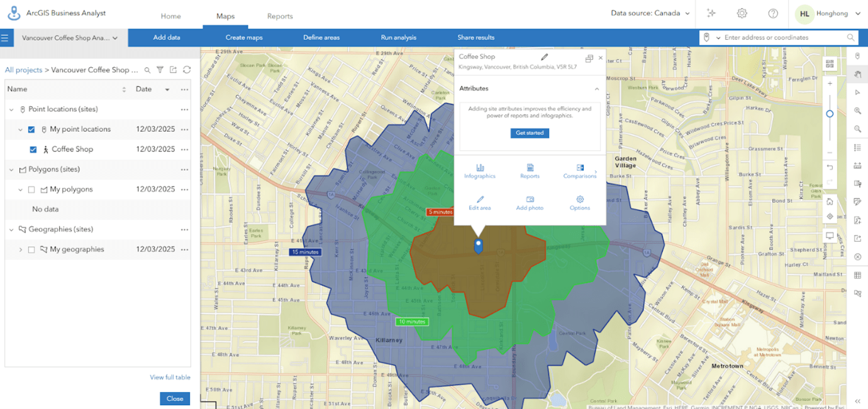Open Comparisons in the popup
This screenshot has width=868, height=409.
tap(580, 172)
